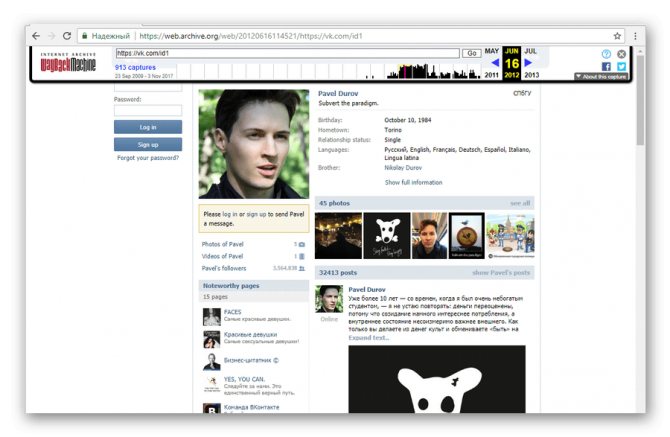Click the camera icon beside Photos of Pavel
This screenshot has height=437, width=670.
(x=302, y=244)
